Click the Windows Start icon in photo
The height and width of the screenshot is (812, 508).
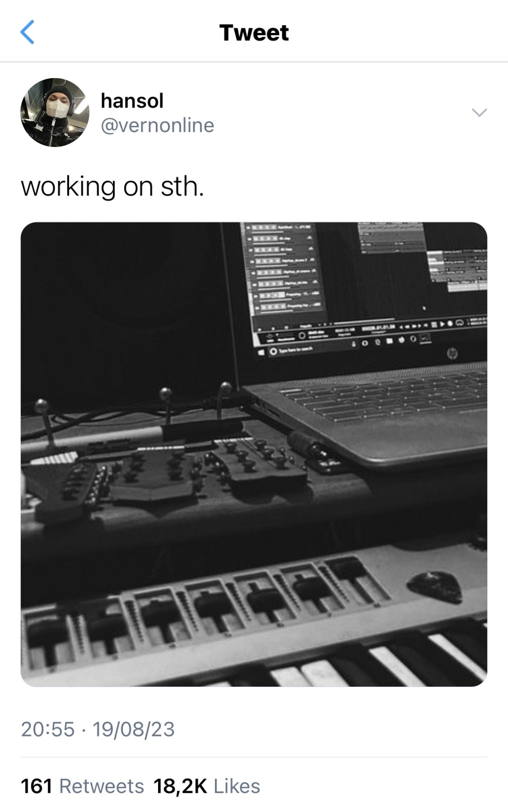point(261,352)
